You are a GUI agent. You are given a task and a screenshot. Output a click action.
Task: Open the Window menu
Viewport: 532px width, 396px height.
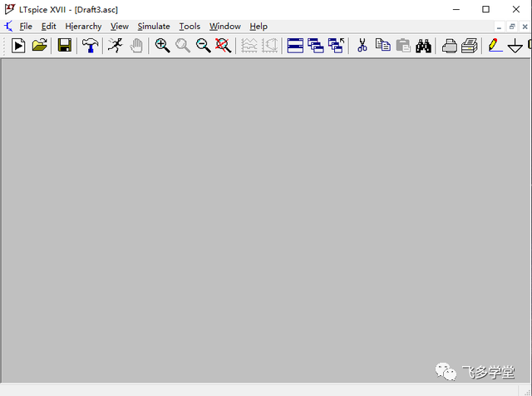tap(225, 26)
